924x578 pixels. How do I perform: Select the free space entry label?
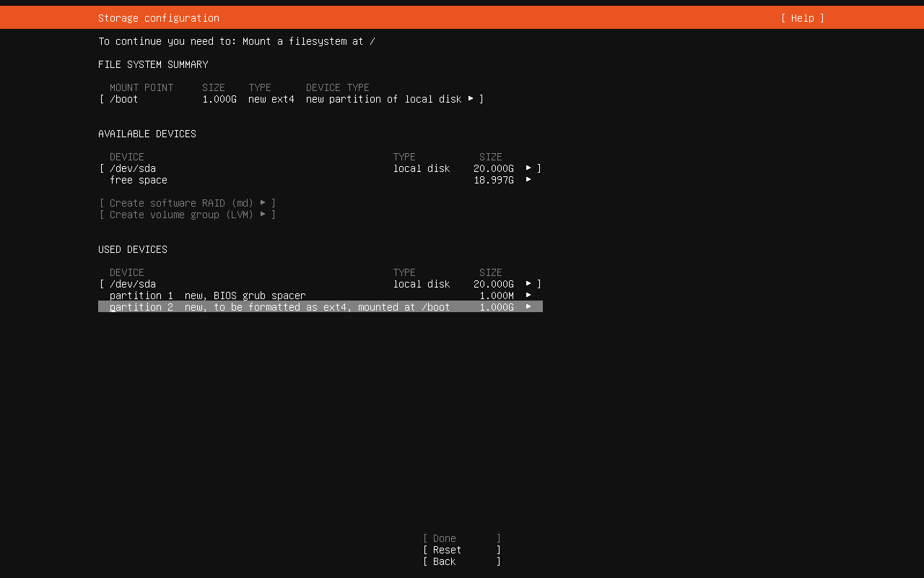coord(139,180)
